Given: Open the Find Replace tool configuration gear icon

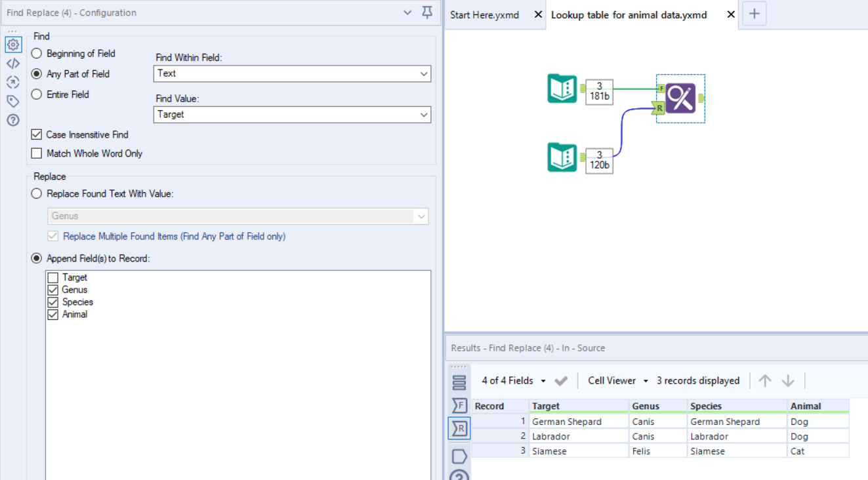Looking at the screenshot, I should click(x=13, y=45).
